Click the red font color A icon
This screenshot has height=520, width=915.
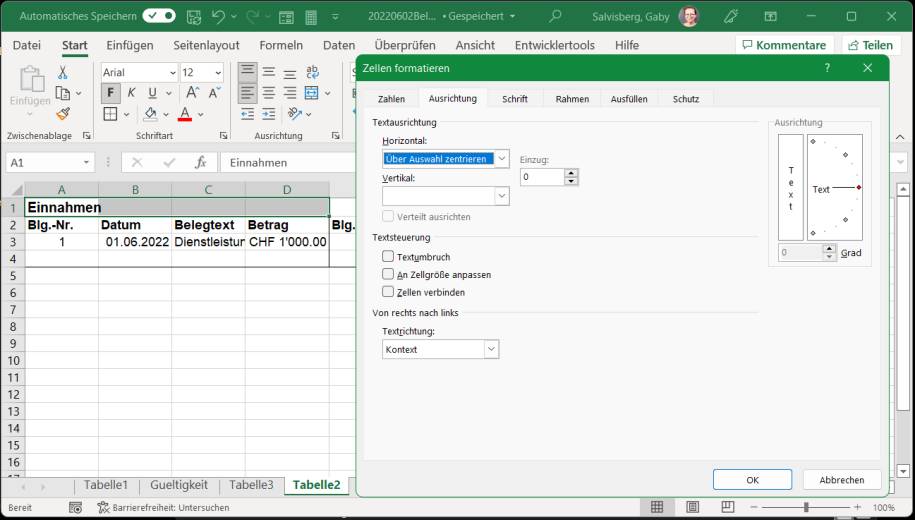tap(185, 114)
